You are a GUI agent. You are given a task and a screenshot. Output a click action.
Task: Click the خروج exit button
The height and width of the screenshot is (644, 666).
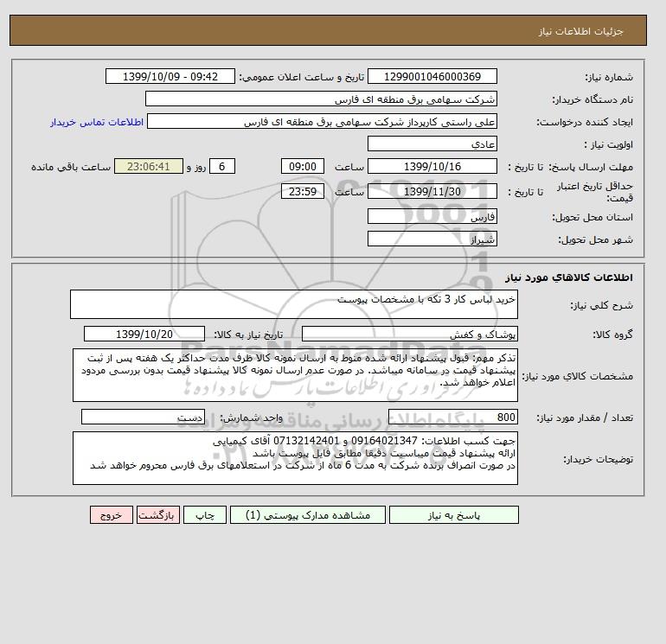112,515
